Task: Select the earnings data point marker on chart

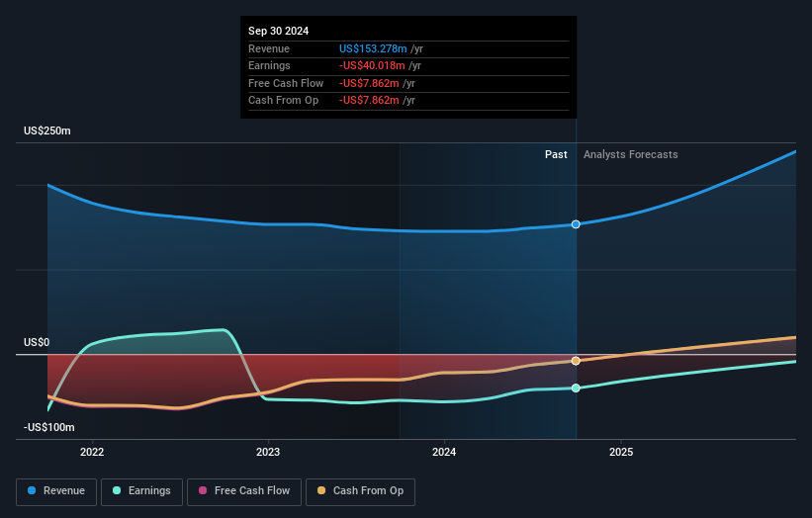Action: pos(576,388)
